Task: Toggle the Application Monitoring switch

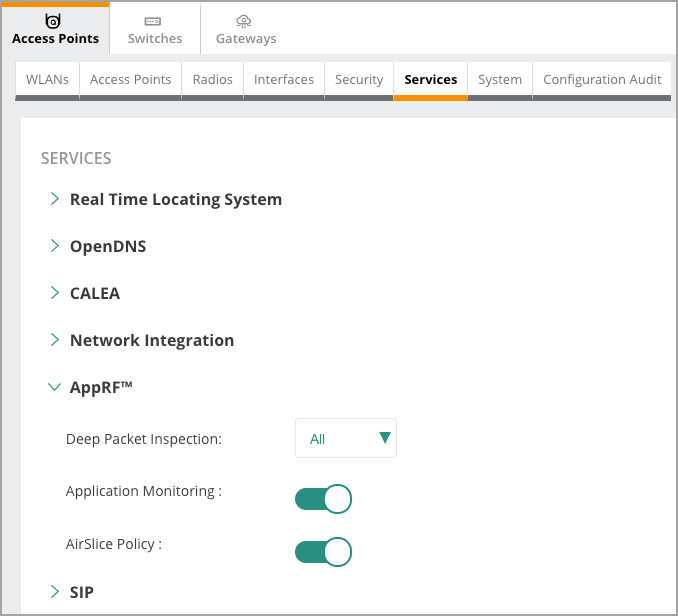Action: click(x=323, y=498)
